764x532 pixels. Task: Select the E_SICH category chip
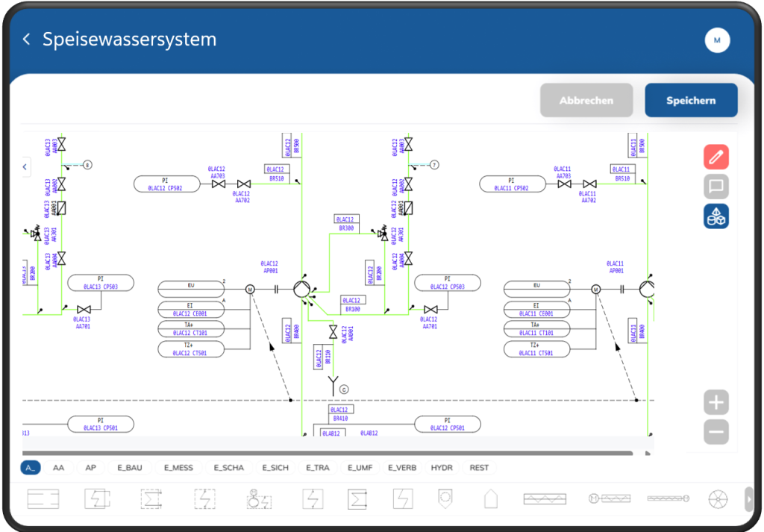pos(275,468)
